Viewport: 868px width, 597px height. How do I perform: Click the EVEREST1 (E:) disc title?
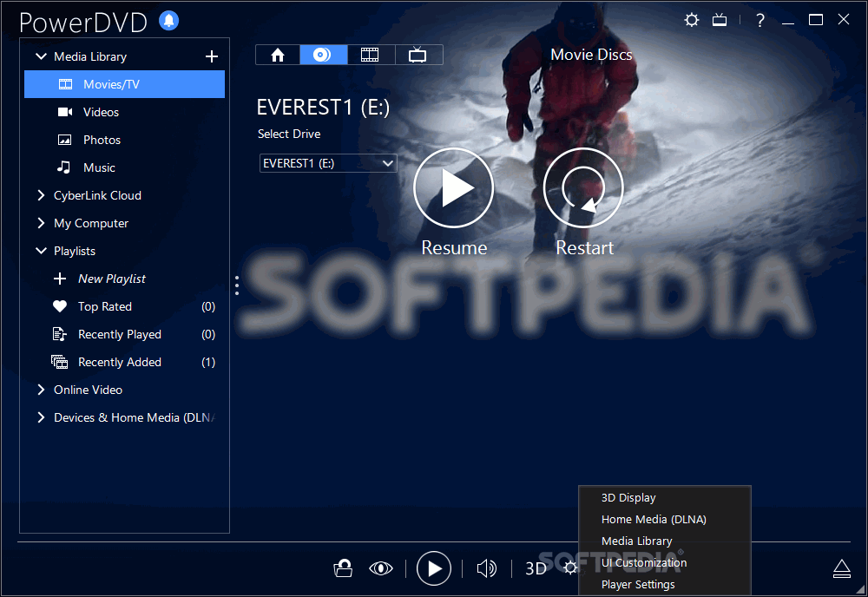pos(323,107)
